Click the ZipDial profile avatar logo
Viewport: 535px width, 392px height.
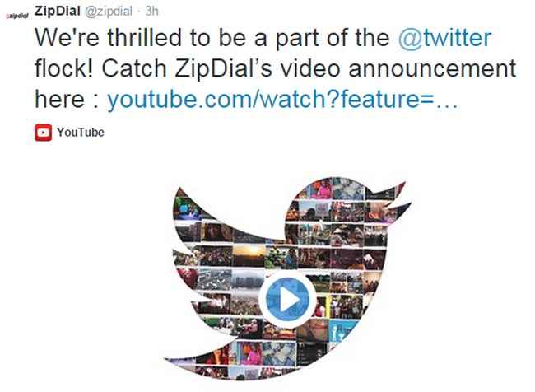tap(17, 16)
